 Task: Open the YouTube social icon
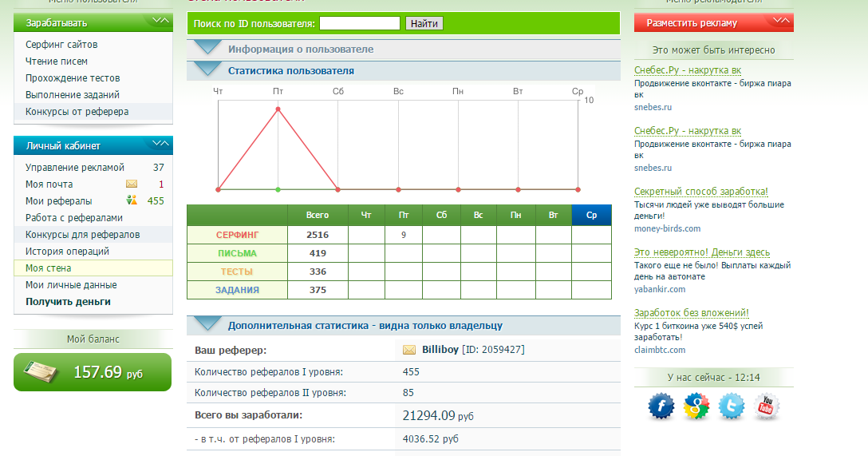coord(766,406)
